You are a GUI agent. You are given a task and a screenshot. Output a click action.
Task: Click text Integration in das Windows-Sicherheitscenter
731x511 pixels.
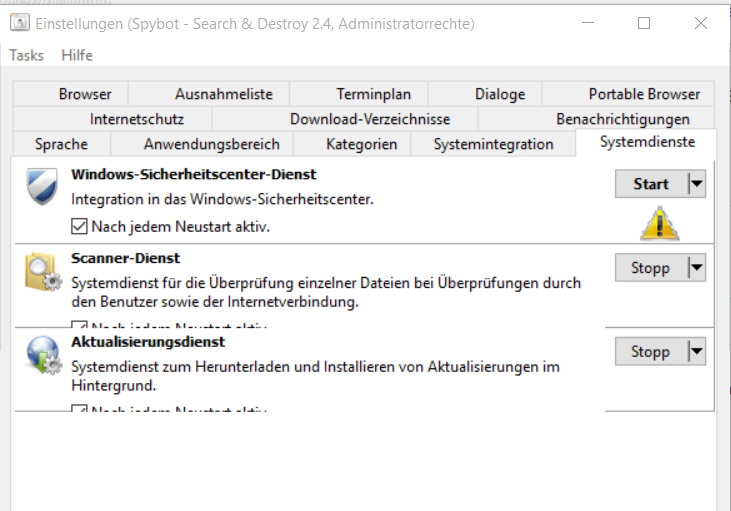pos(222,200)
